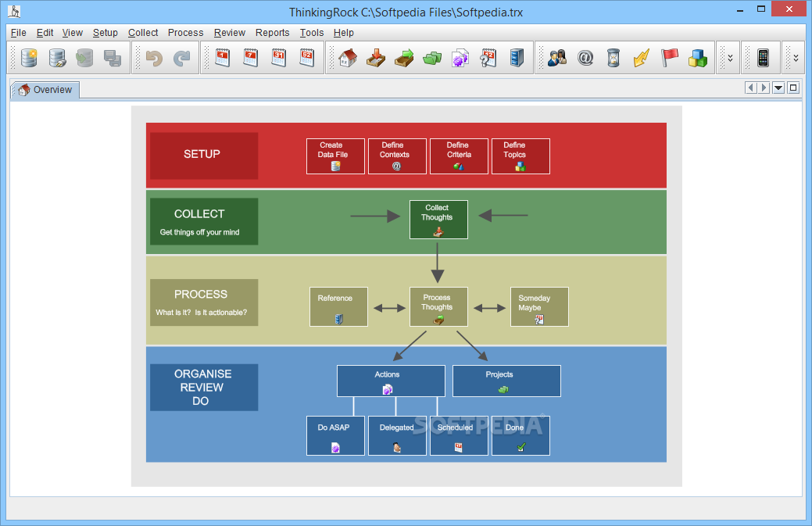Viewport: 812px width, 526px height.
Task: Click the mobile phone toolbar icon
Action: click(x=763, y=58)
